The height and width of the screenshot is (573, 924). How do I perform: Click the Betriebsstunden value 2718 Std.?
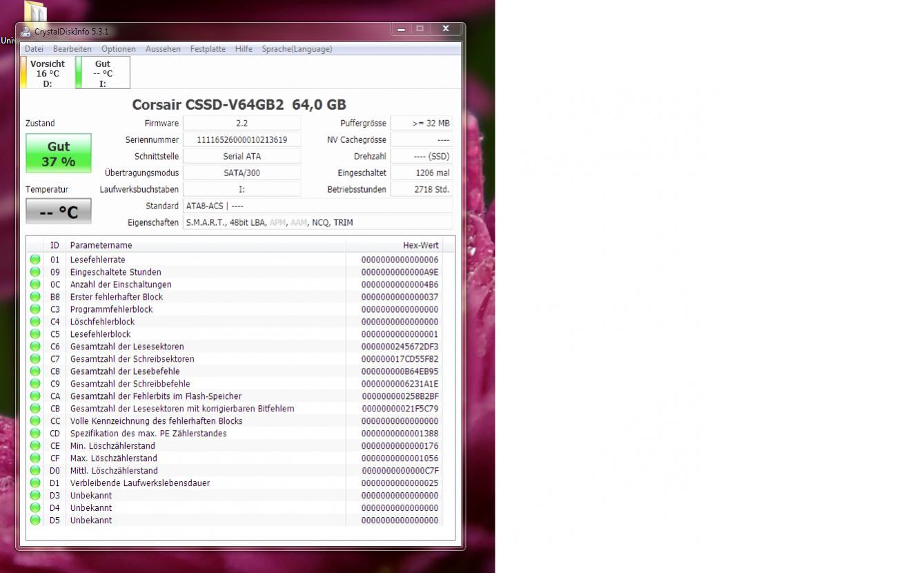(422, 190)
